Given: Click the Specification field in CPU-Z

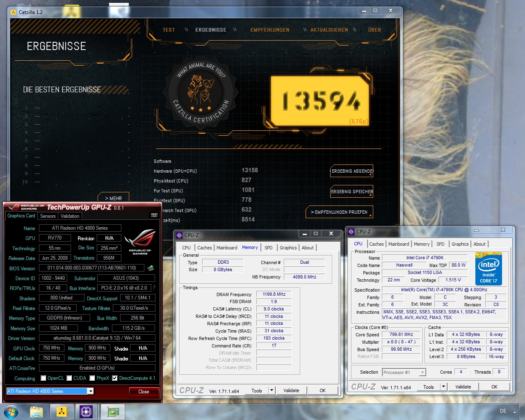Looking at the screenshot, I should (x=444, y=290).
